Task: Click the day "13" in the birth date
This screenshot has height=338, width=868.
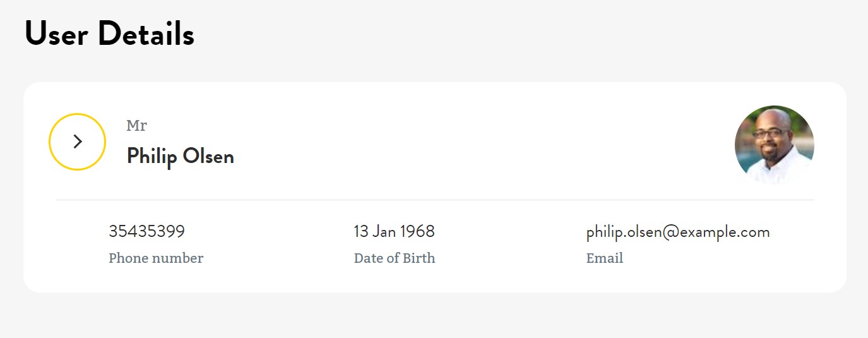Action: [360, 232]
